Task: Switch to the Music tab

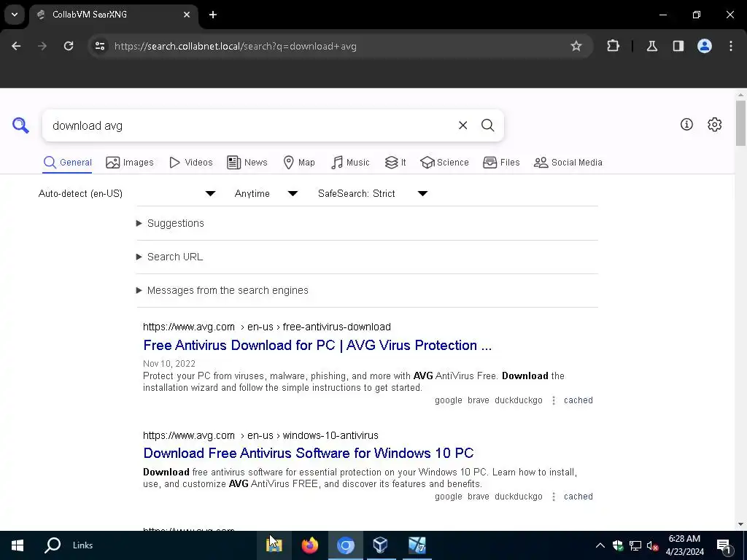Action: [x=350, y=163]
